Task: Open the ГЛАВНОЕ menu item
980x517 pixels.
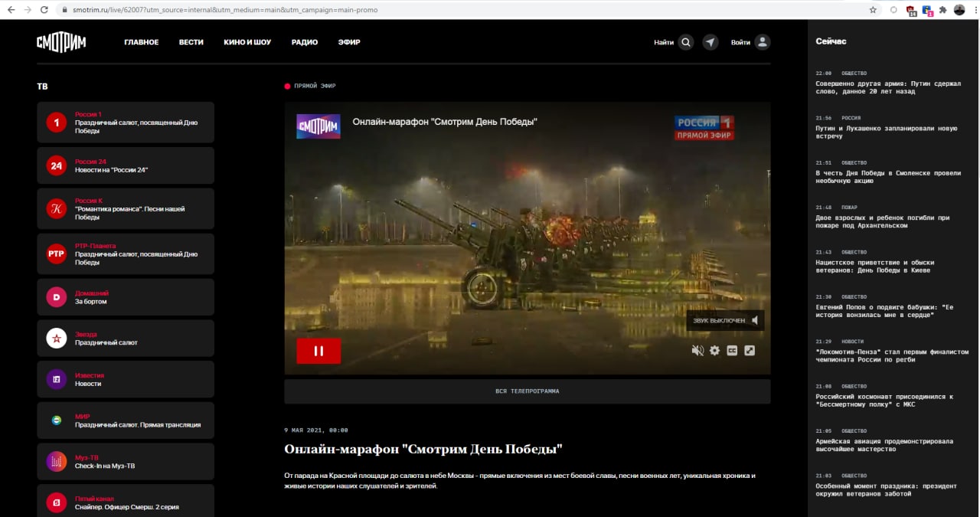Action: [142, 42]
